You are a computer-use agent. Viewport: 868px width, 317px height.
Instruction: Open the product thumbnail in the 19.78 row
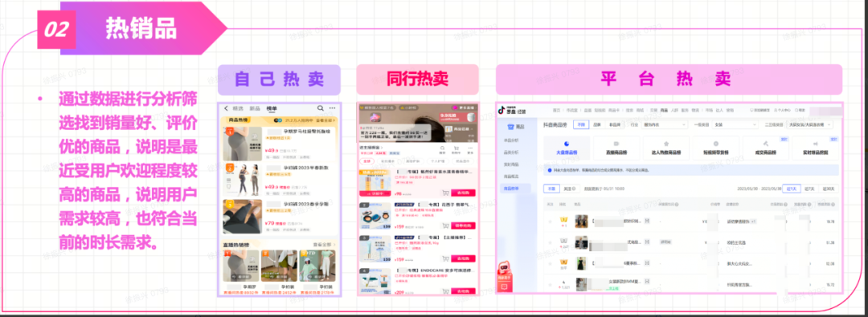click(x=581, y=221)
